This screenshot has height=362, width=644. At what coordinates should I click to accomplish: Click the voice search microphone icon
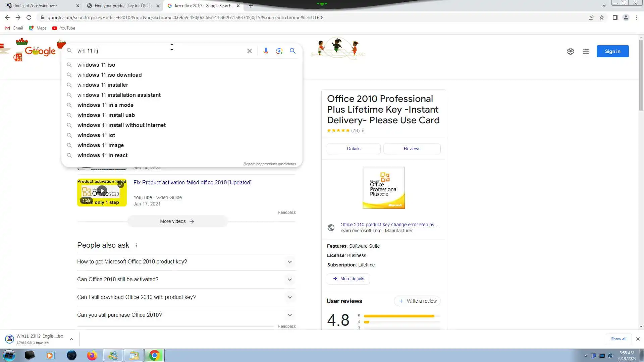[x=266, y=51]
